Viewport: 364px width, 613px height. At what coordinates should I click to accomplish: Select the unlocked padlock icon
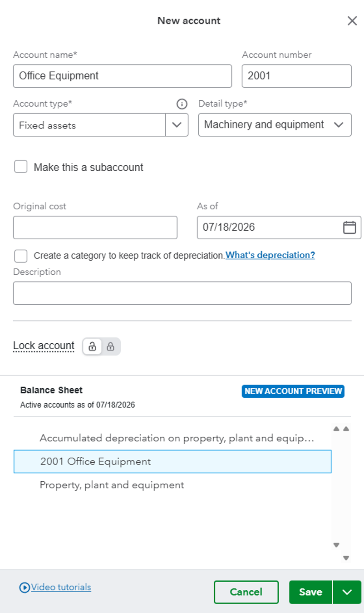tap(92, 346)
